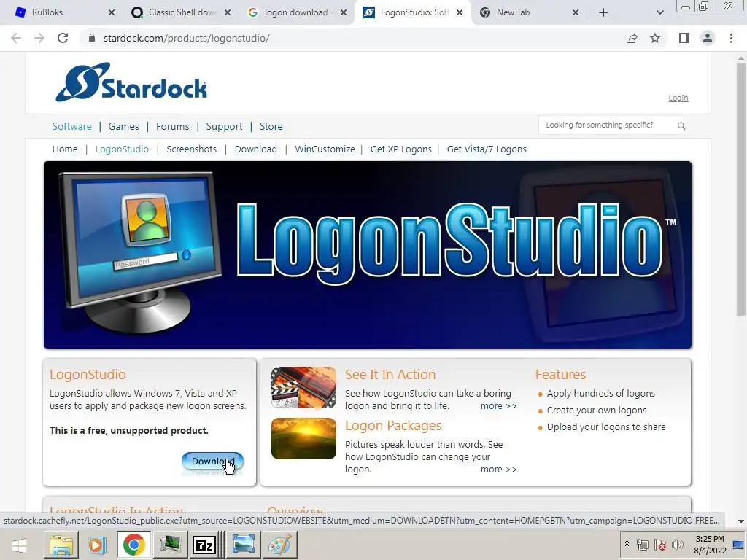Click the page vertical scrollbar thumb
Image resolution: width=747 pixels, height=560 pixels.
click(x=740, y=189)
